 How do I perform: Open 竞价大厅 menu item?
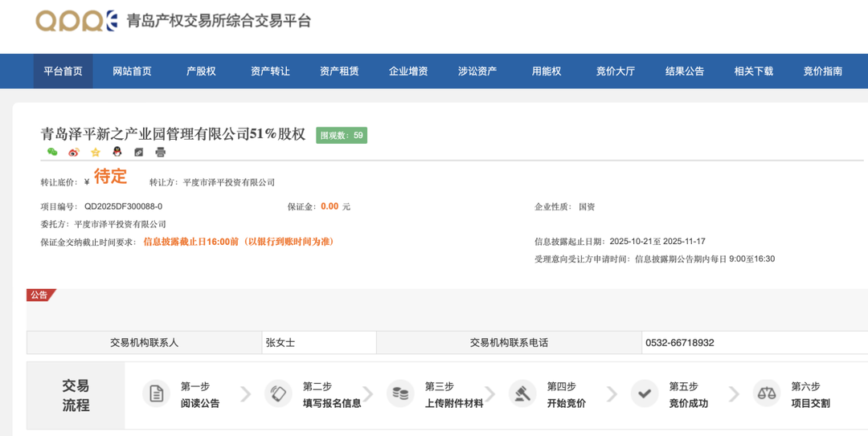(616, 71)
